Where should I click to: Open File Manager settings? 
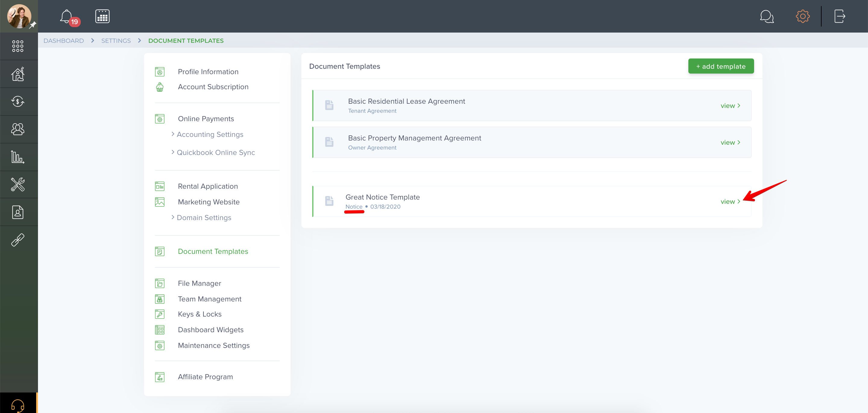(199, 284)
